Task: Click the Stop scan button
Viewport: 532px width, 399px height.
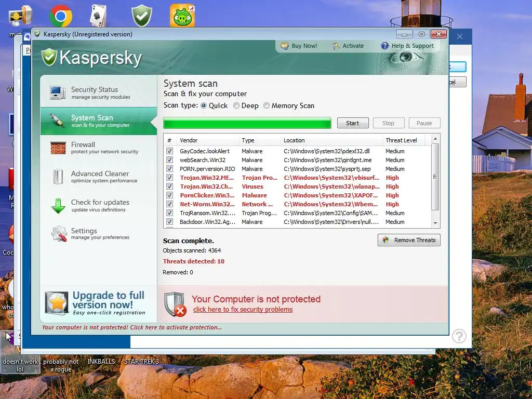Action: 389,123
